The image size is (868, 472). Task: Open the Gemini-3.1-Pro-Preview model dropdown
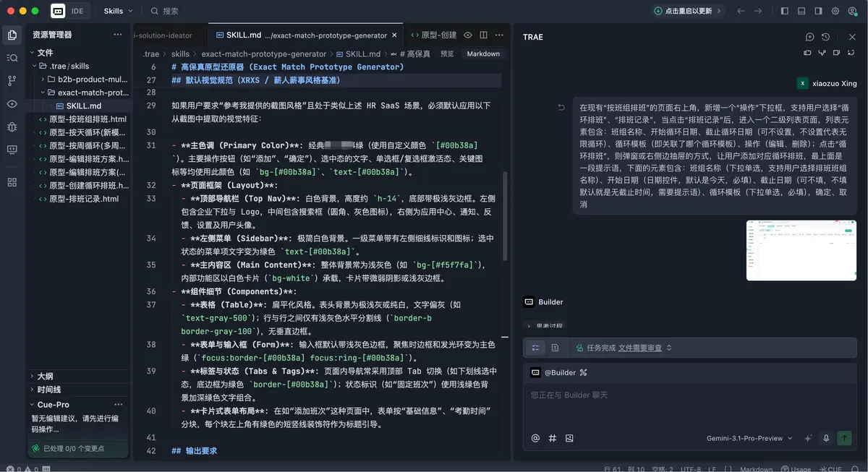[749, 438]
